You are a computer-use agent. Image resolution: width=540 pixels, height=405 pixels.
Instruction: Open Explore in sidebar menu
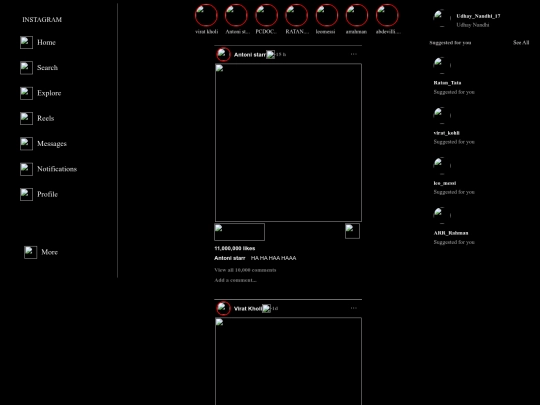click(x=49, y=93)
